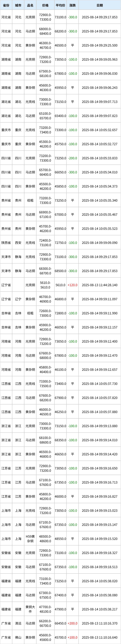Select average price 73400.0 for 江西 光亮线
This screenshot has width=121, height=644.
pos(60,383)
